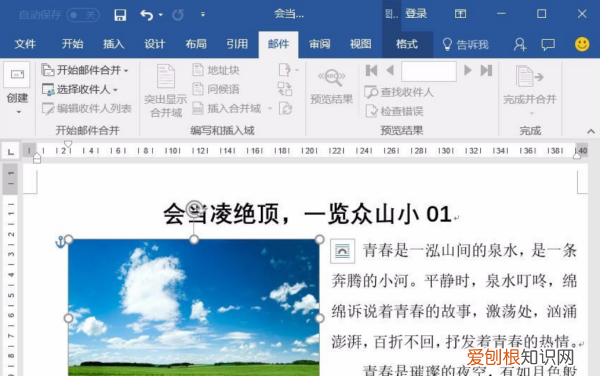The image size is (600, 376).
Task: Open 开始邮件合并 dropdown
Action: pos(85,70)
